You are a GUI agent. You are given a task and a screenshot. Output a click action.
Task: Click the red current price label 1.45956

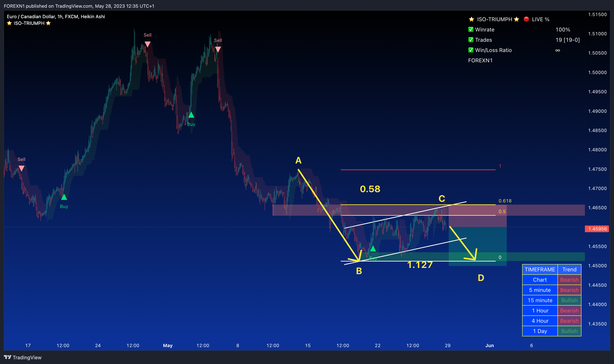click(597, 229)
